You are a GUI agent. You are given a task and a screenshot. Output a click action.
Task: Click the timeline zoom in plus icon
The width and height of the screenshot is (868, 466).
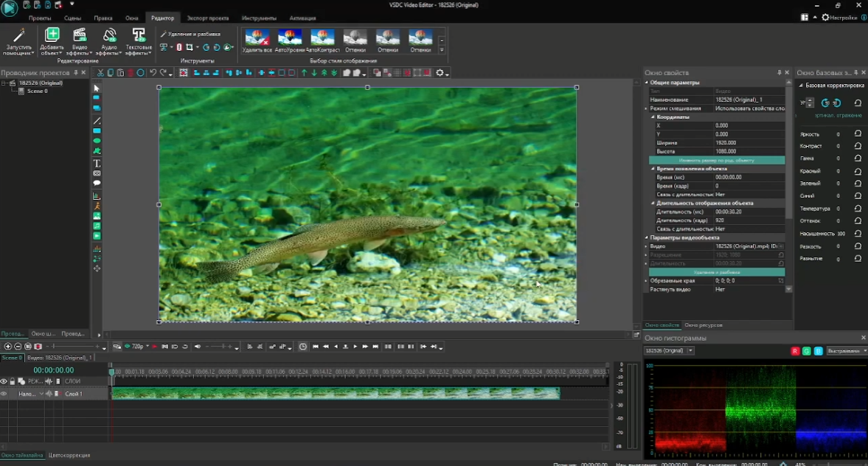click(8, 347)
